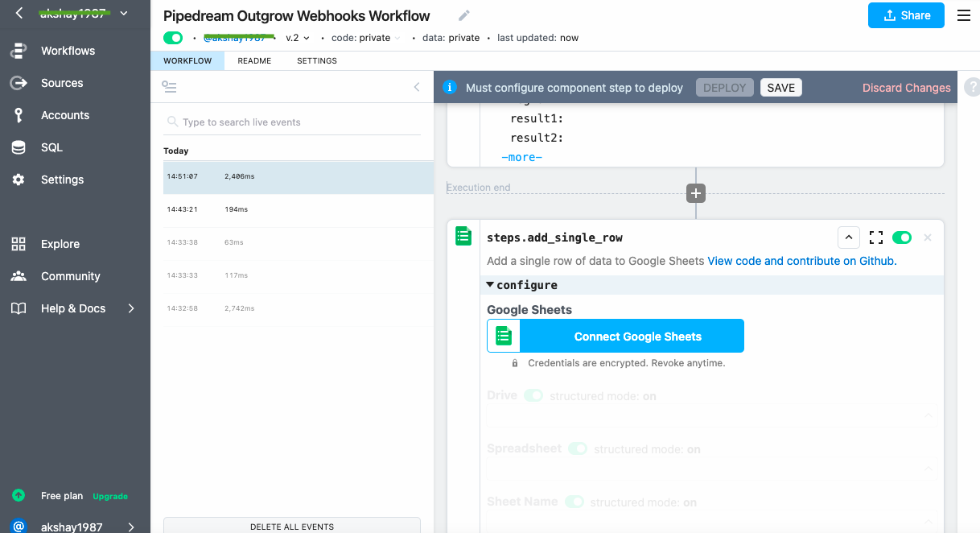Open SQL in the sidebar
This screenshot has width=980, height=533.
click(x=51, y=147)
